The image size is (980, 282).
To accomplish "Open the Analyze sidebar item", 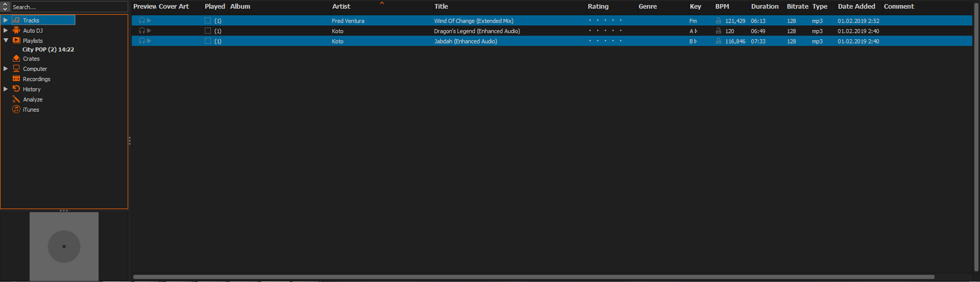I will (x=32, y=99).
